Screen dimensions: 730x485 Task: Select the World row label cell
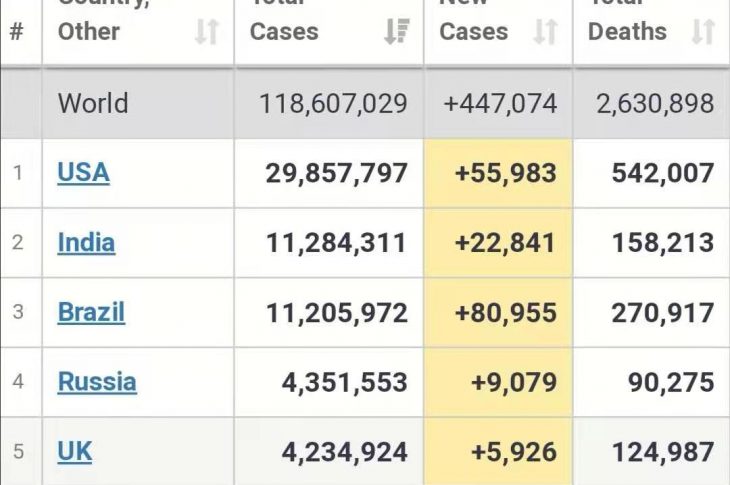point(93,103)
